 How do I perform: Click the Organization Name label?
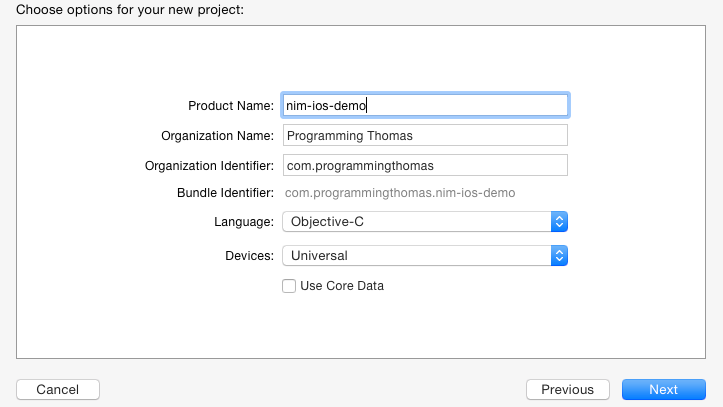pos(217,136)
